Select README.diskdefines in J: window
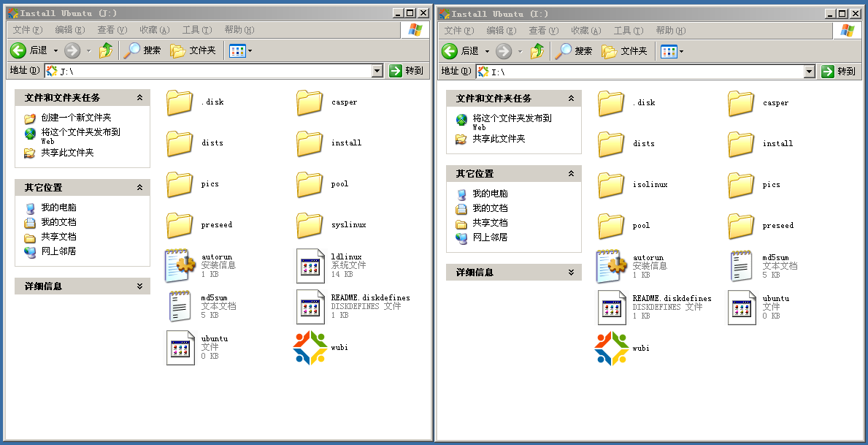 [353, 306]
